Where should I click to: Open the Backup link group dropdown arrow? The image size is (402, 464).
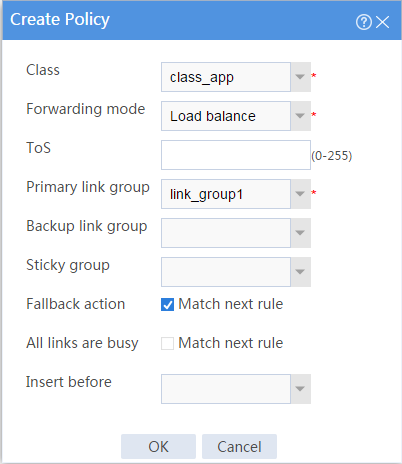click(300, 233)
